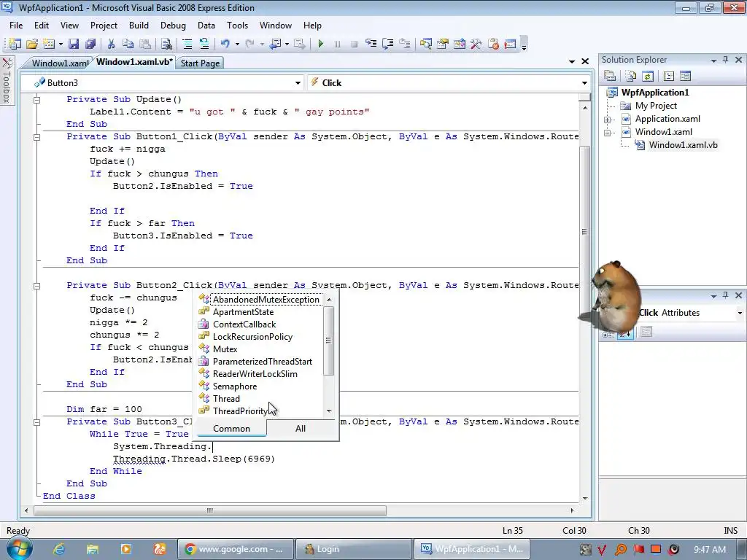Click the green Start Debugging play icon
The width and height of the screenshot is (747, 560).
point(321,44)
